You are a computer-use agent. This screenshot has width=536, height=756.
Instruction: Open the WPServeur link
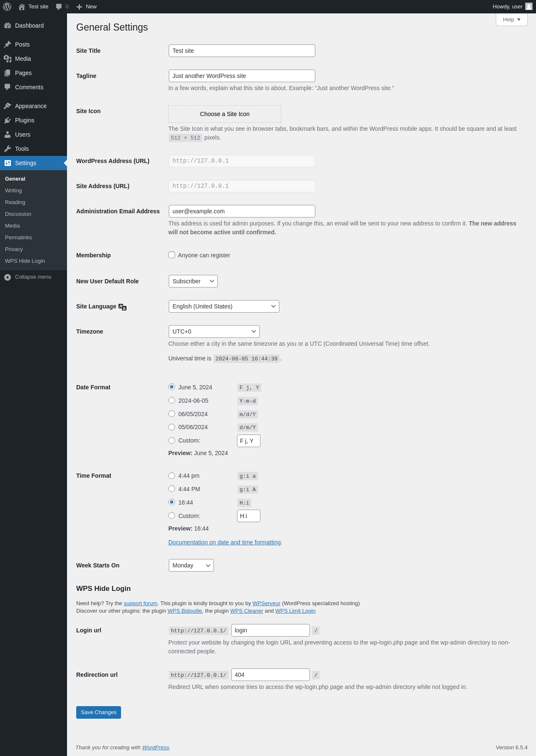266,603
